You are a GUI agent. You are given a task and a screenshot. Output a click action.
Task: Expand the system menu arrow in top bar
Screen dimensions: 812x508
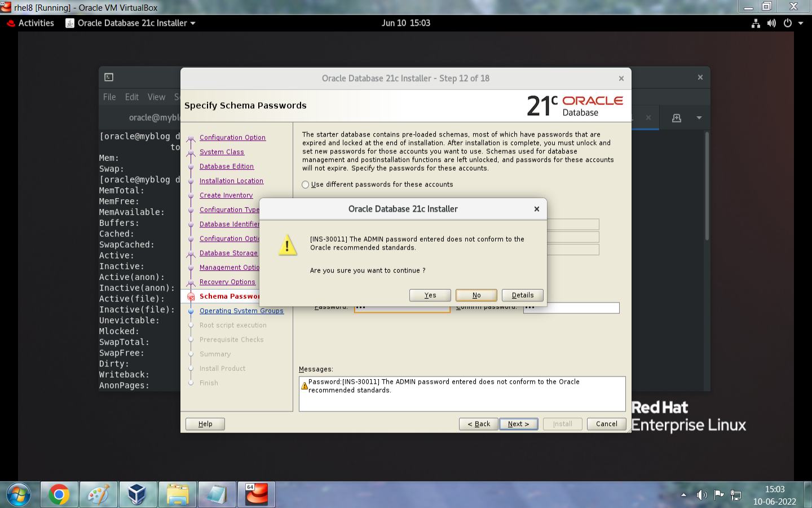(801, 23)
